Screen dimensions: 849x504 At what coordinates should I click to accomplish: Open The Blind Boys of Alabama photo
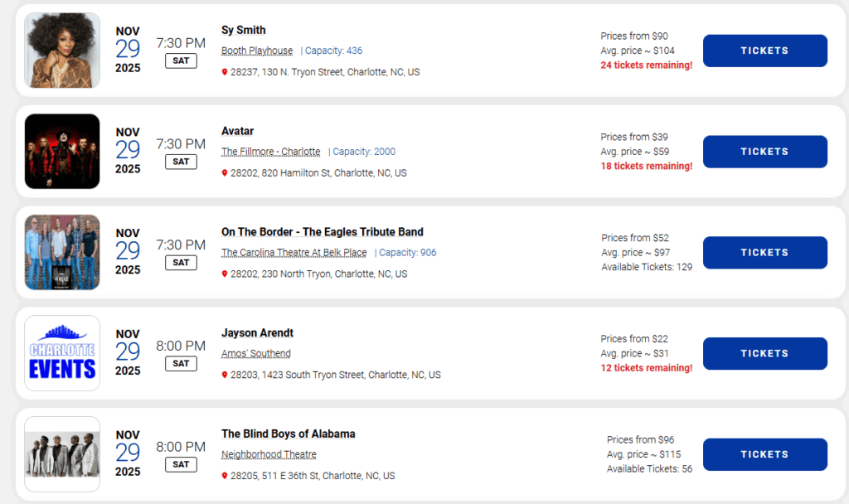[62, 454]
